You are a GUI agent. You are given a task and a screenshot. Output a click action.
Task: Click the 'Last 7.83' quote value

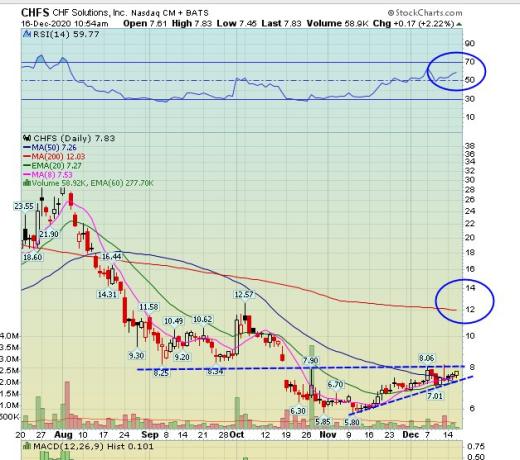pos(282,24)
